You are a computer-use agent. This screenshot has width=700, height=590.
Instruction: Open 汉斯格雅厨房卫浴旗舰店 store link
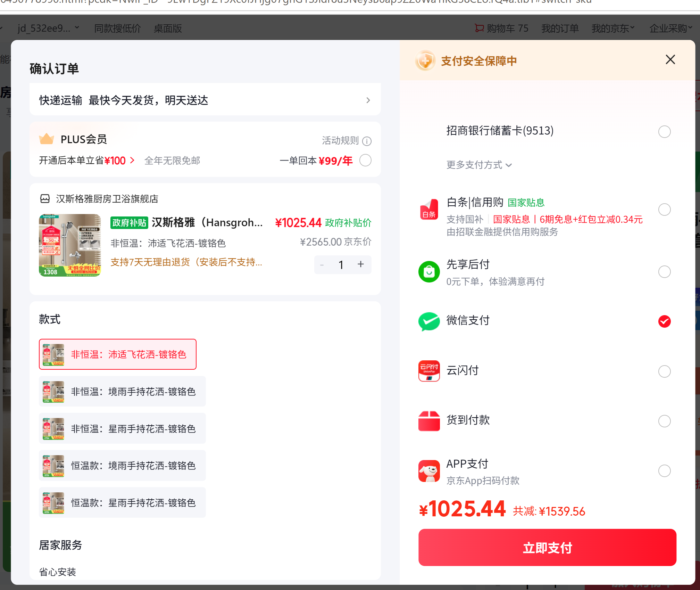coord(107,199)
